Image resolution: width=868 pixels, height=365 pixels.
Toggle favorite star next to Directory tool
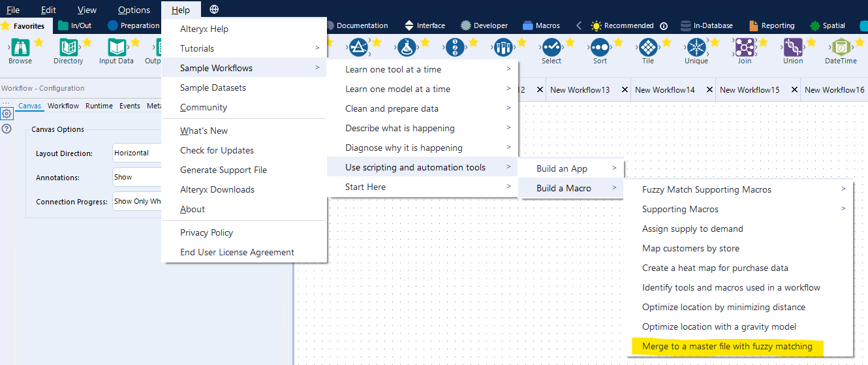[87, 42]
